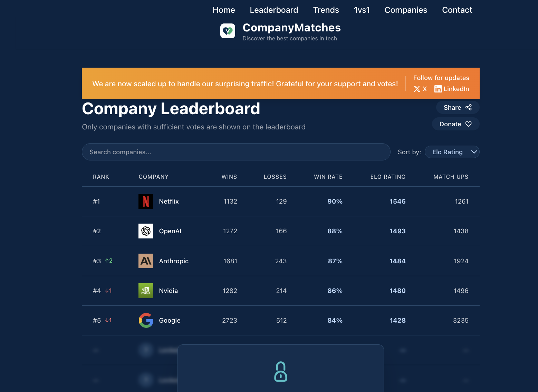Click Nvidia Elo rating 1480
Viewport: 538px width, 392px height.
coord(397,291)
